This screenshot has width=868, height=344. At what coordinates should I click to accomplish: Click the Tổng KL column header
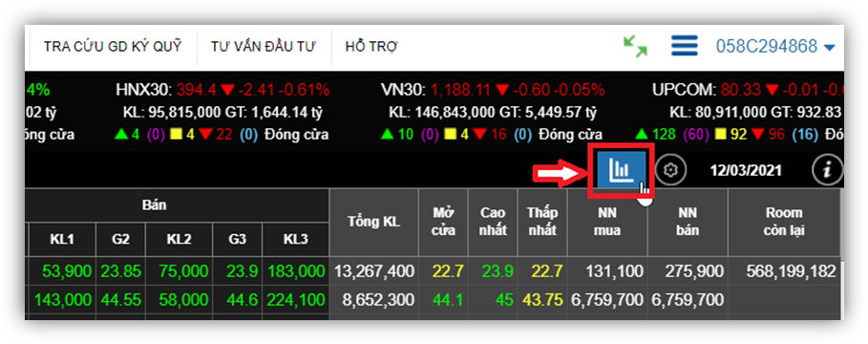click(373, 222)
